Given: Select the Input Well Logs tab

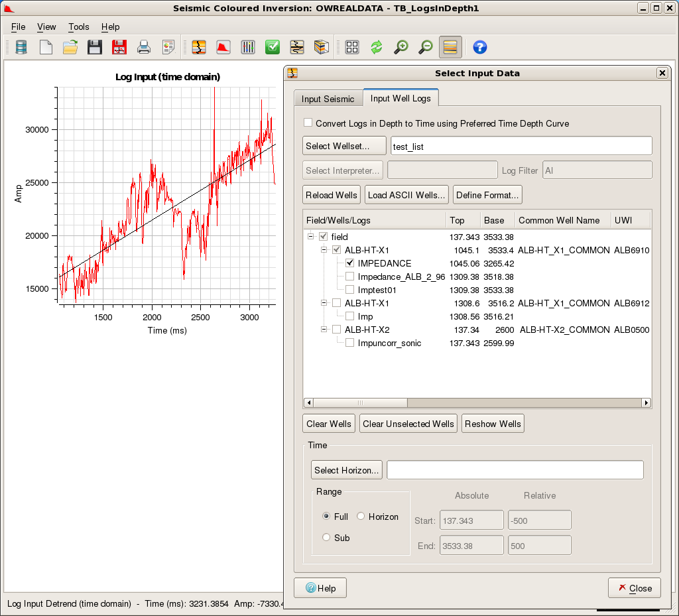Looking at the screenshot, I should pos(401,98).
